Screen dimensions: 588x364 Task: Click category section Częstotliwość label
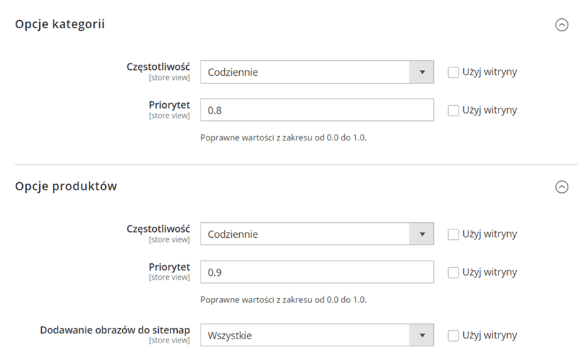158,67
